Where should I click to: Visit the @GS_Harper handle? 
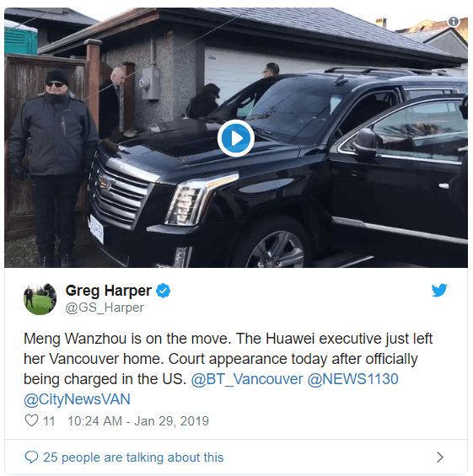105,308
